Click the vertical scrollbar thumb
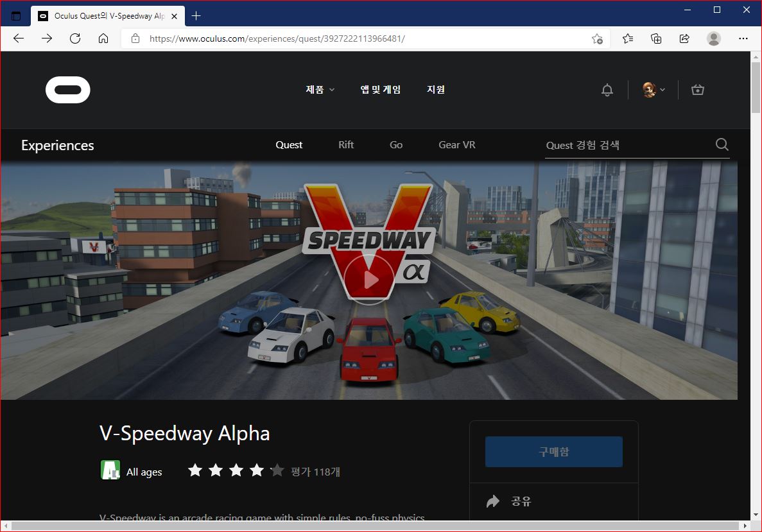 (756, 87)
